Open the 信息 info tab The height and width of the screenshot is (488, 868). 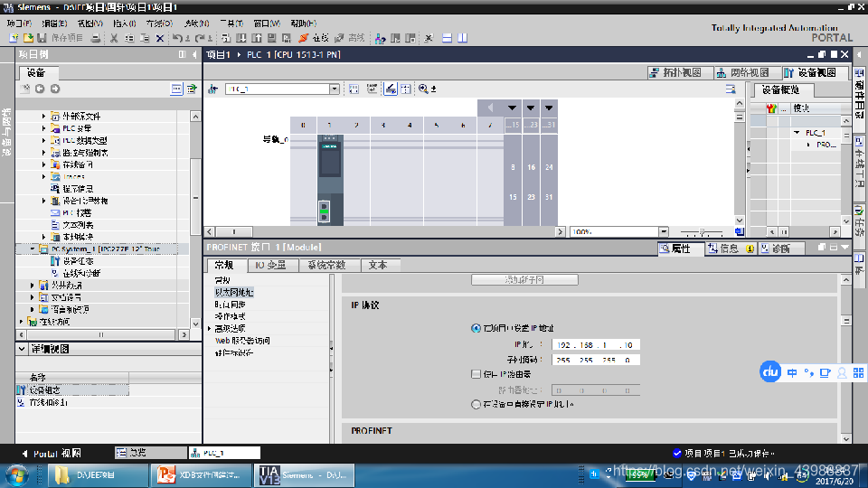(731, 249)
